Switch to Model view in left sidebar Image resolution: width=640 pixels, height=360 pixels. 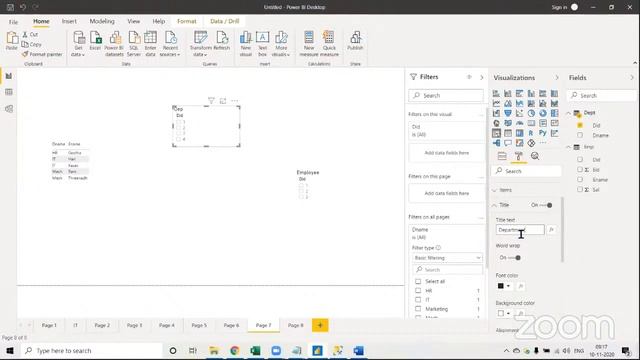(9, 109)
